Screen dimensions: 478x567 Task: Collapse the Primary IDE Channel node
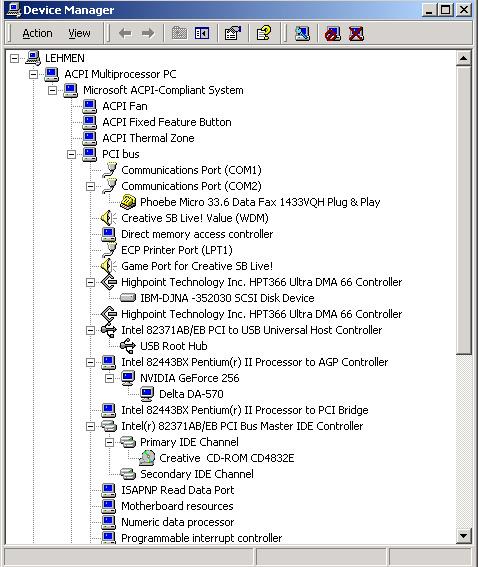pyautogui.click(x=109, y=442)
